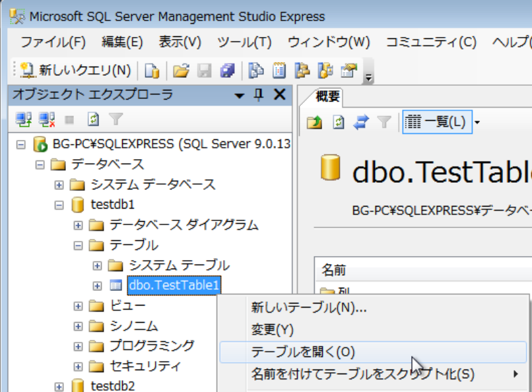This screenshot has width=532, height=392.
Task: Open the dropdown arrow beside 一覧(L)
Action: pyautogui.click(x=477, y=122)
